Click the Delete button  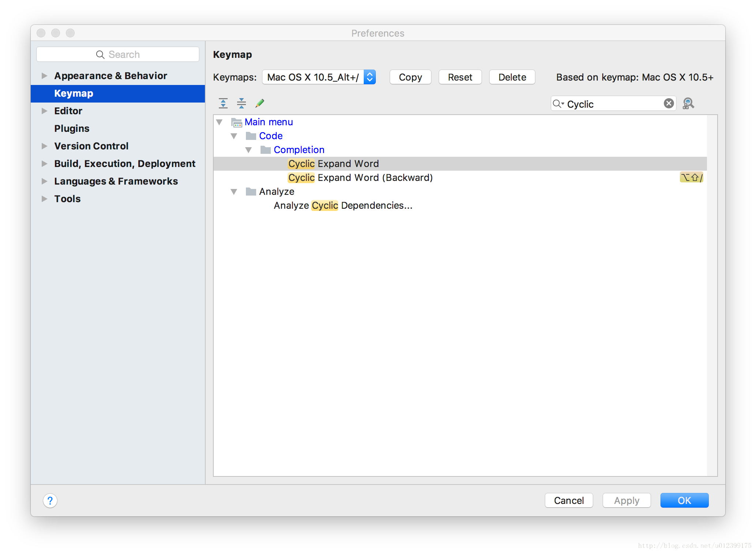511,78
